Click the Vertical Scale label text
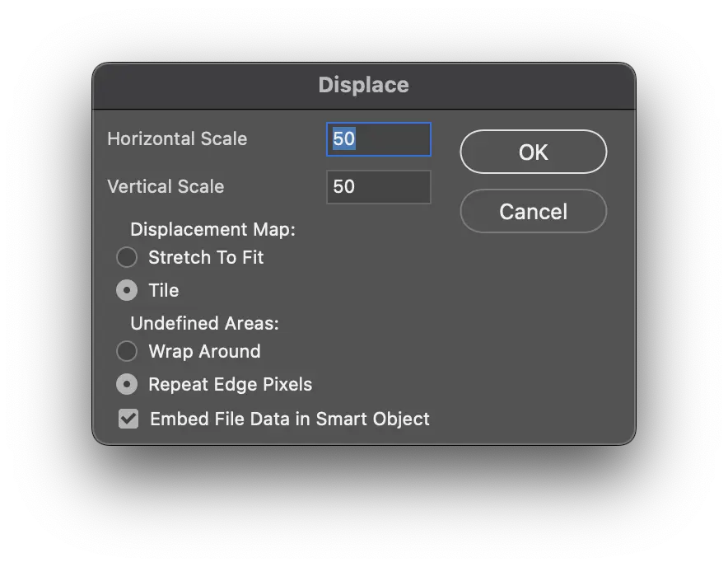Screen dimensions: 728x567 pos(166,186)
